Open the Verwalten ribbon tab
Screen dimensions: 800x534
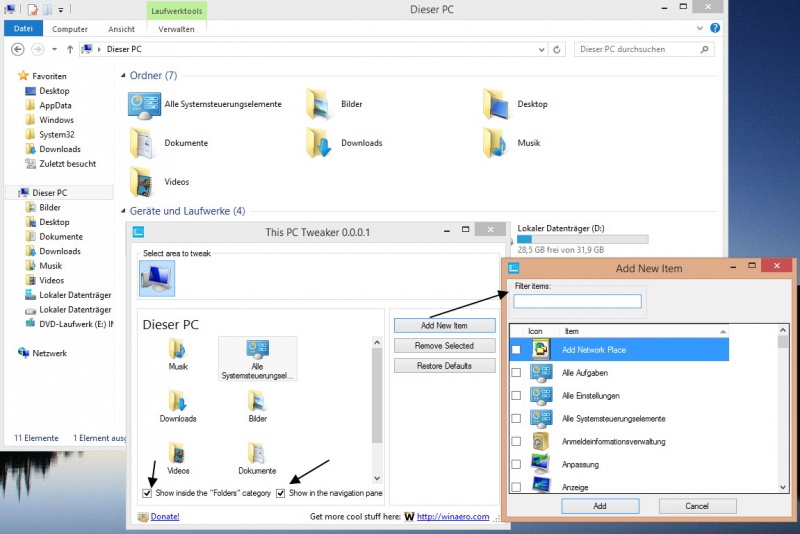point(176,29)
